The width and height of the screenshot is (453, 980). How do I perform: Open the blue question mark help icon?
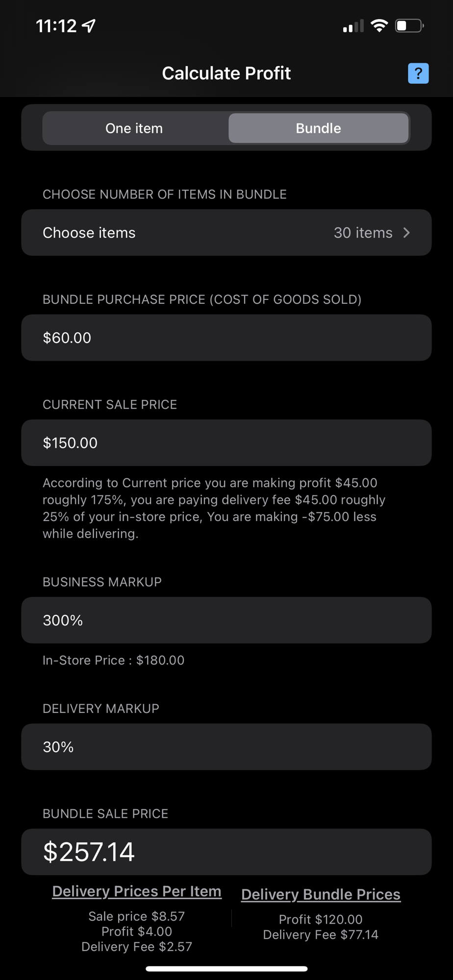(418, 73)
